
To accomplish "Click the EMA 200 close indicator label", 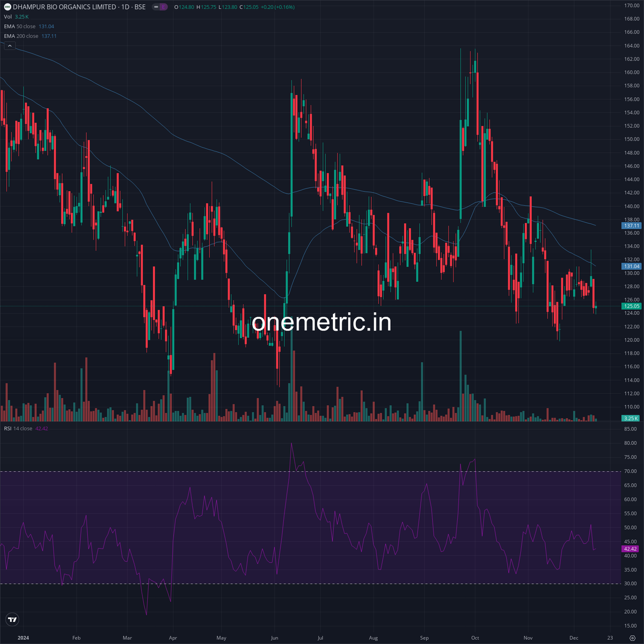I will 20,36.
